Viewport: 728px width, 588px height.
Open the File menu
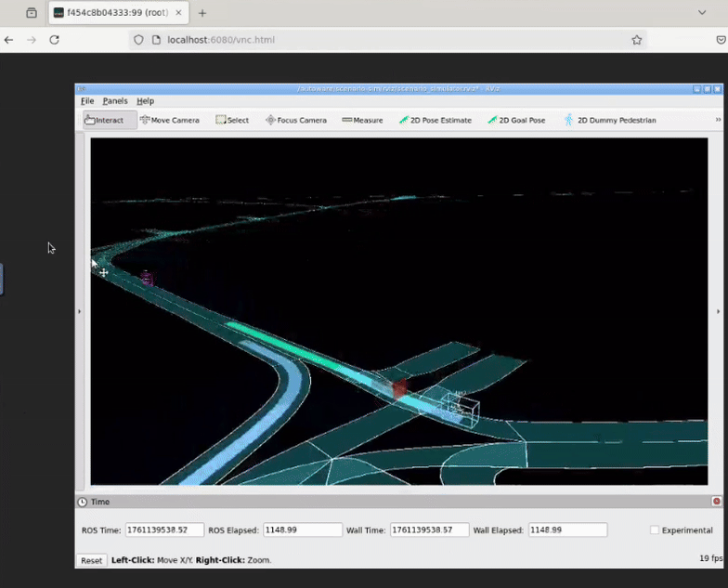click(87, 101)
